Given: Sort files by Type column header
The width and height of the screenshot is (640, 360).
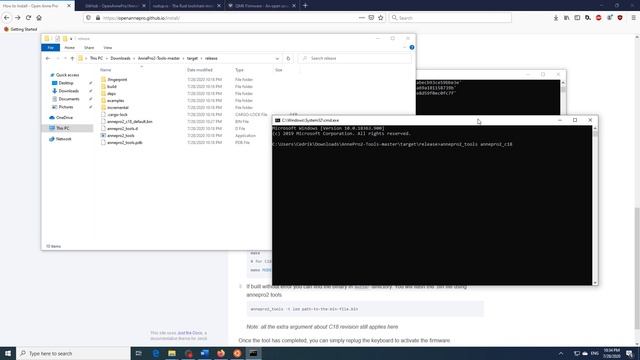Looking at the screenshot, I should point(239,70).
